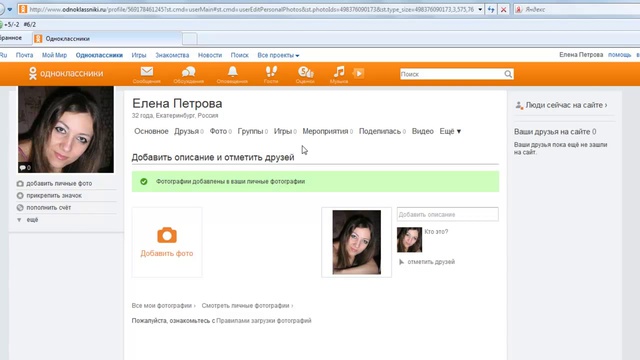Click the Odnoklassniki favicon in the address bar
The width and height of the screenshot is (640, 360).
[x=23, y=9]
